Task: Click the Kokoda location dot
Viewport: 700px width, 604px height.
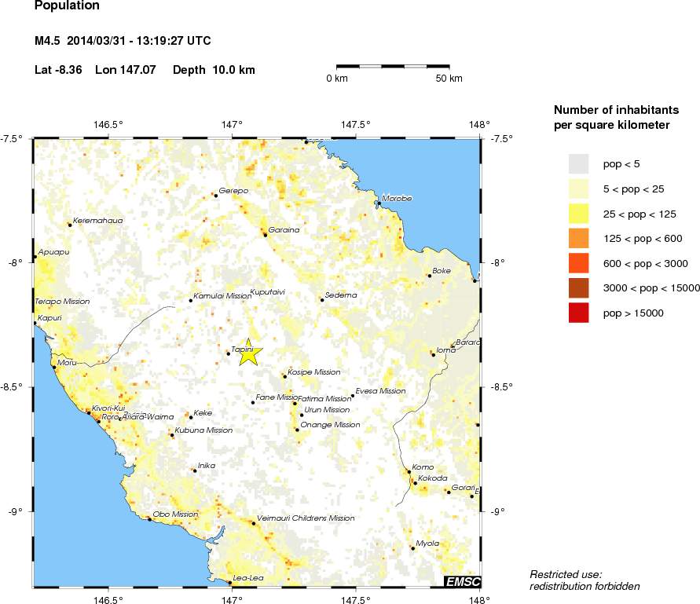Action: (415, 483)
